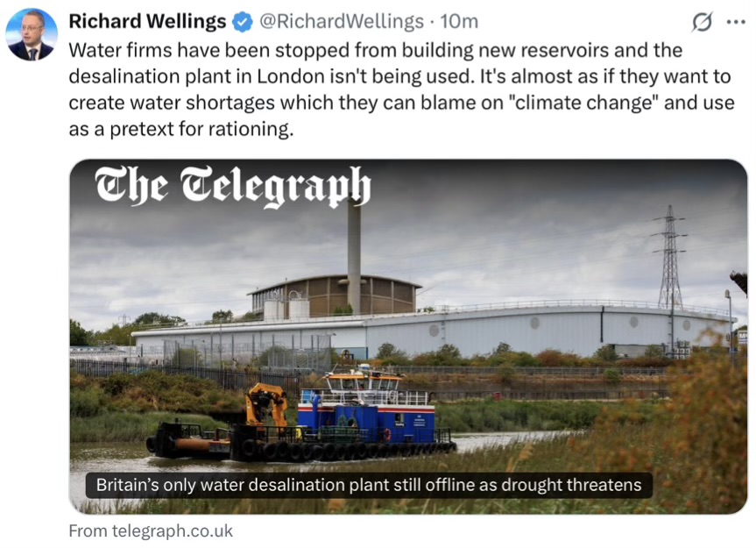Click the orange crane on the barge
Viewport: 756px width, 548px height.
265,403
